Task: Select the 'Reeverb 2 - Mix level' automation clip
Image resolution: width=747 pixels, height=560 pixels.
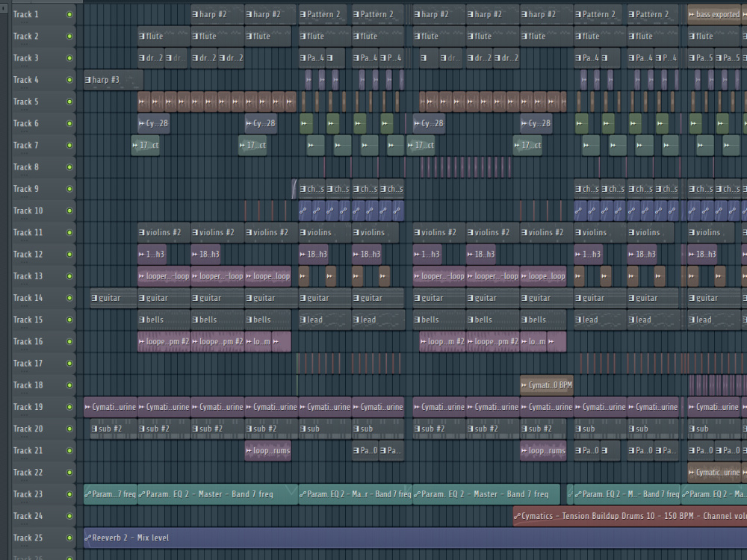Action: coord(415,538)
